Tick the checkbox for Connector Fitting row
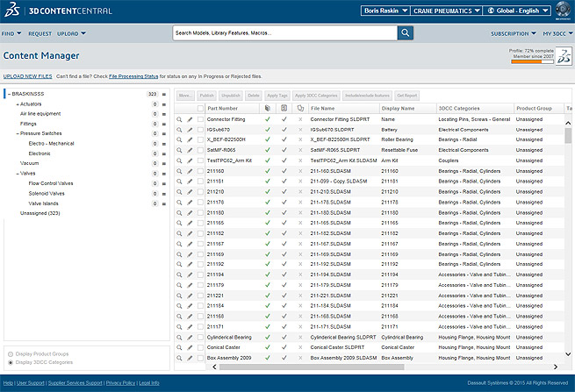 tap(200, 119)
